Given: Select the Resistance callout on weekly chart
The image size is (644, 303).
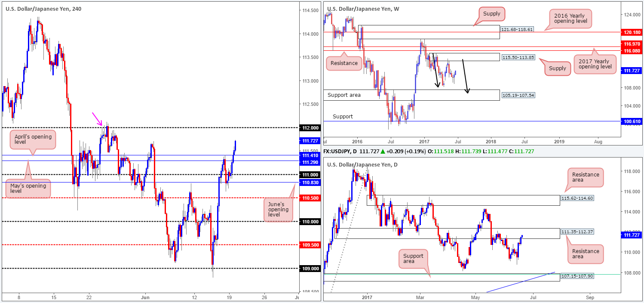Looking at the screenshot, I should click(x=344, y=63).
